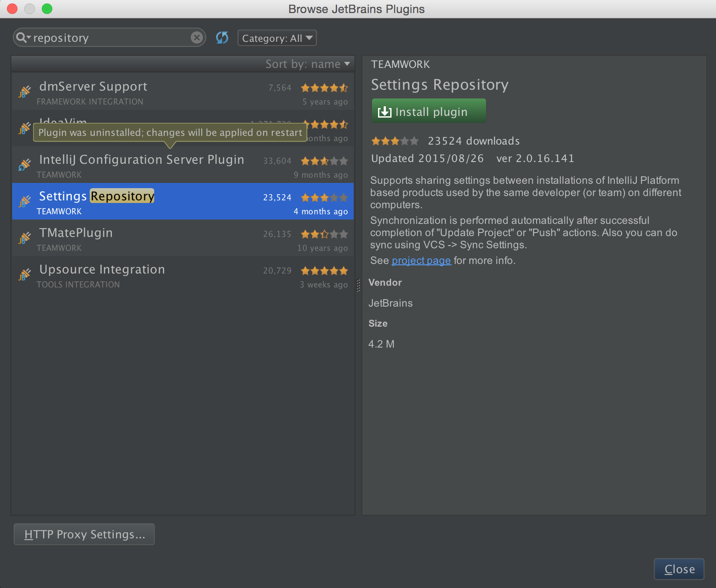Viewport: 716px width, 588px height.
Task: Click the '23524 downloads' text
Action: coord(474,141)
